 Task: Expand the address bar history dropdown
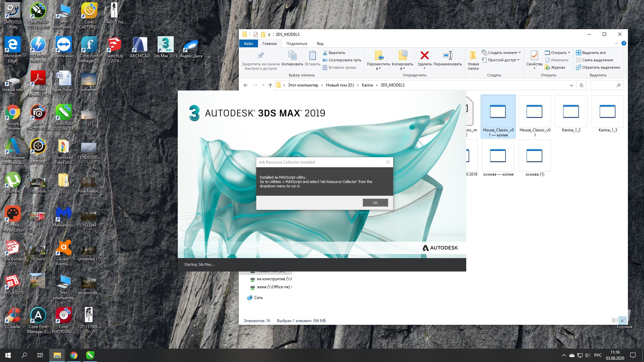[x=571, y=85]
